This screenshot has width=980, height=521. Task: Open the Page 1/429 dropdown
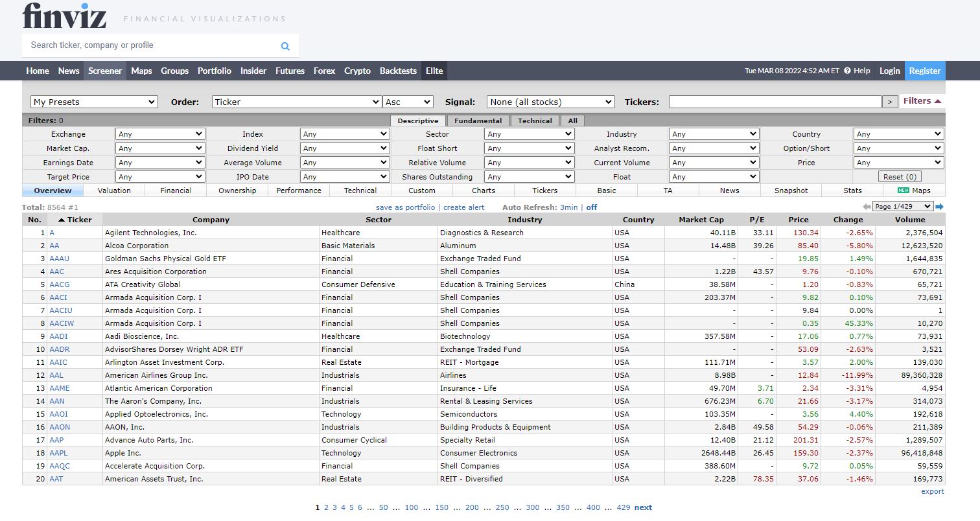click(903, 207)
